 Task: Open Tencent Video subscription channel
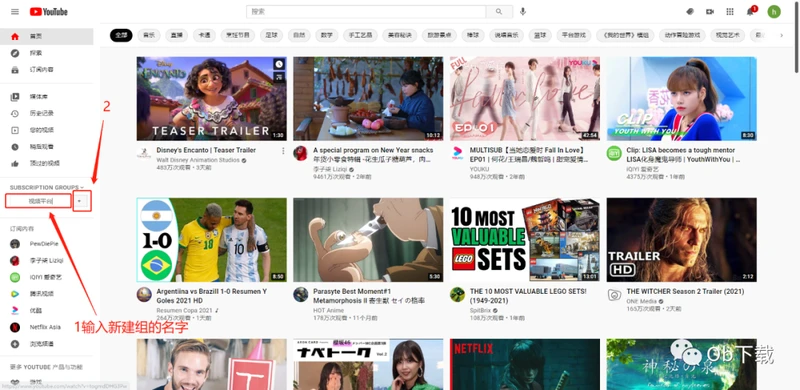coord(46,294)
